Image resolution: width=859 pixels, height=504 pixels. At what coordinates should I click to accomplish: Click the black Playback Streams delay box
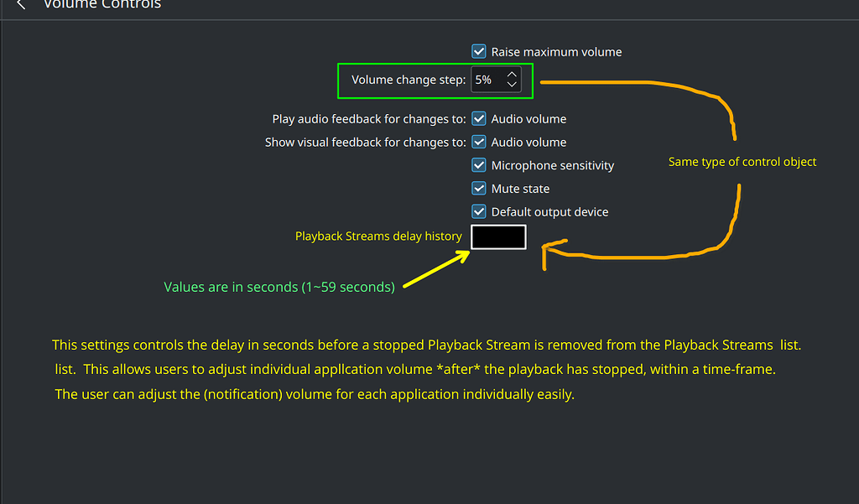click(x=498, y=237)
